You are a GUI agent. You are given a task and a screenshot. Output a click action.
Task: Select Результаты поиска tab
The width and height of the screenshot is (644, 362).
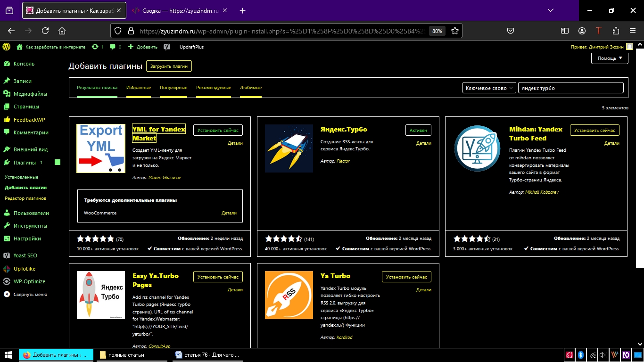pyautogui.click(x=97, y=88)
